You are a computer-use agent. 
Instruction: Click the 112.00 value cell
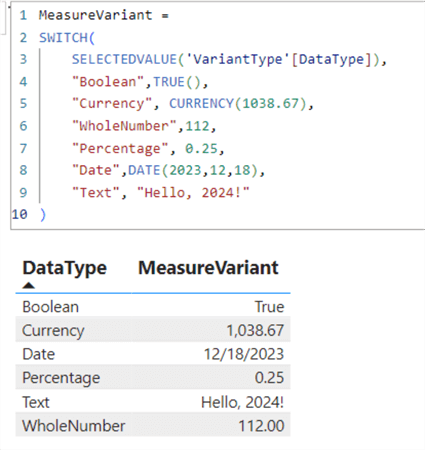coord(261,426)
